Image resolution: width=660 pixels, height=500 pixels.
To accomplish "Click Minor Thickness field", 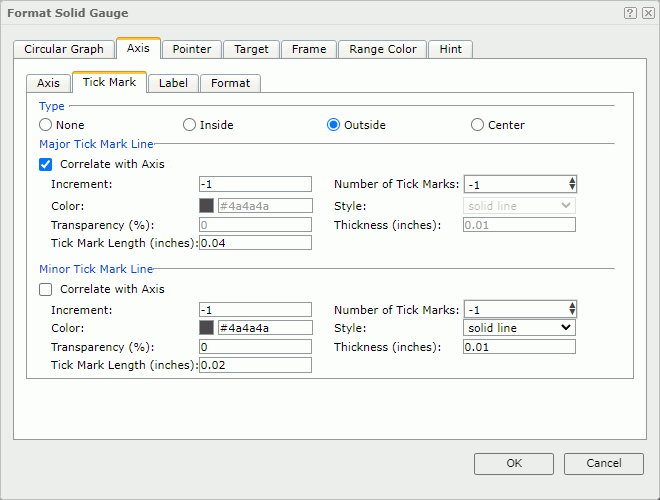I will coord(519,347).
